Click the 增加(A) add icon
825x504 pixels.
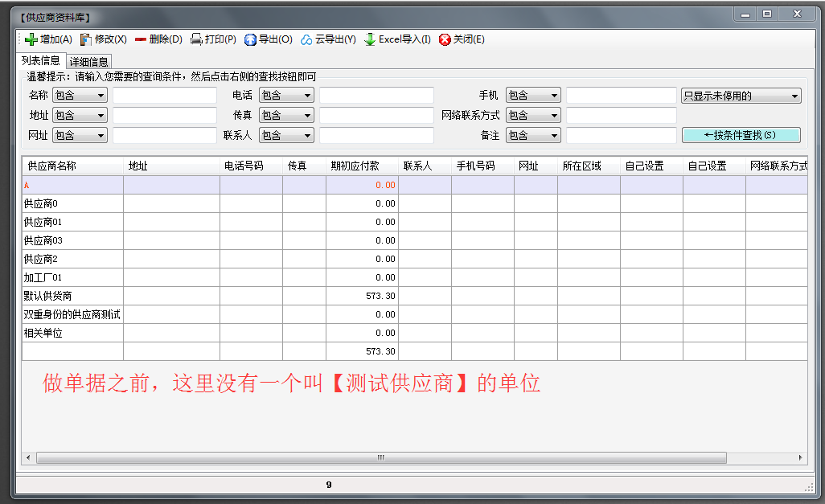click(31, 39)
